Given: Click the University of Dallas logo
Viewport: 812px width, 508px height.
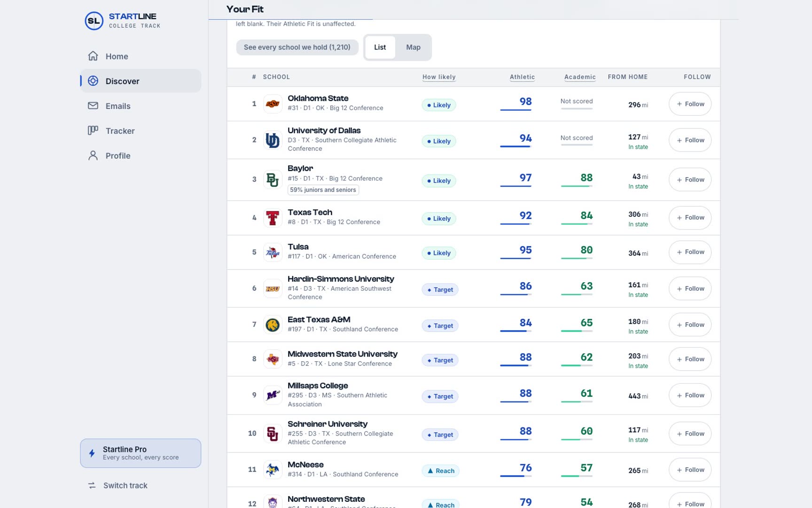Looking at the screenshot, I should coord(273,140).
